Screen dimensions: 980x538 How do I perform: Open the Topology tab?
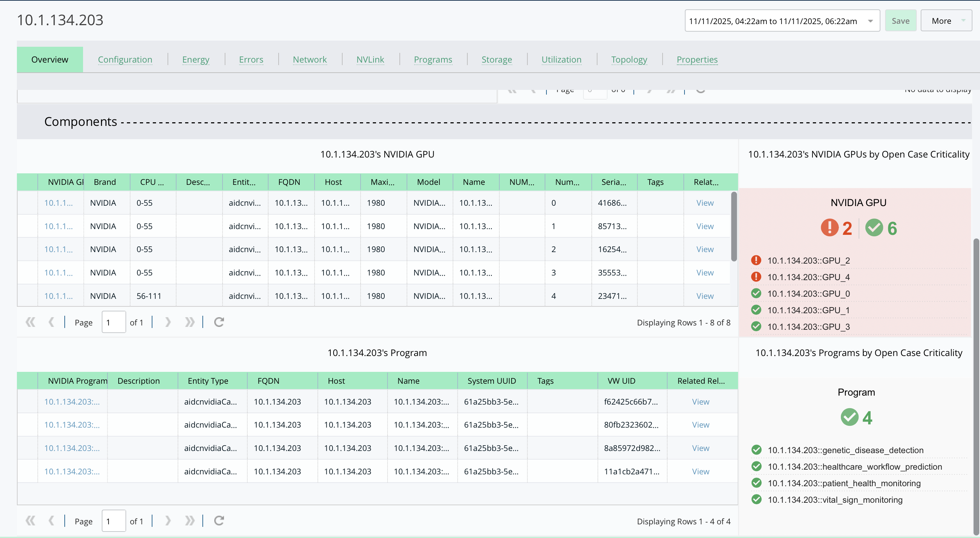628,60
